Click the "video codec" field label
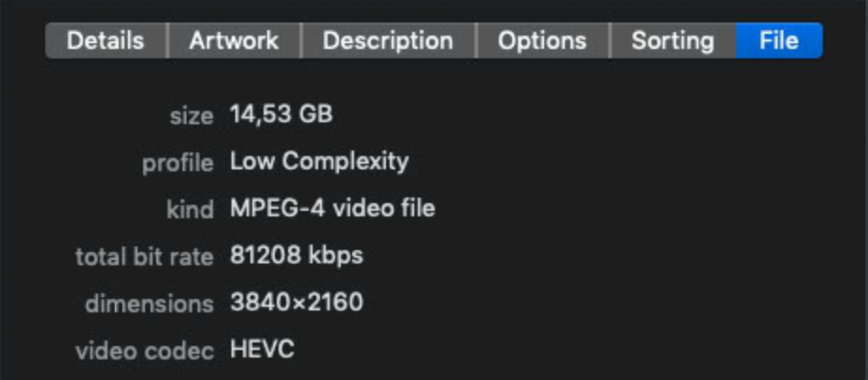This screenshot has height=380, width=868. click(x=144, y=351)
